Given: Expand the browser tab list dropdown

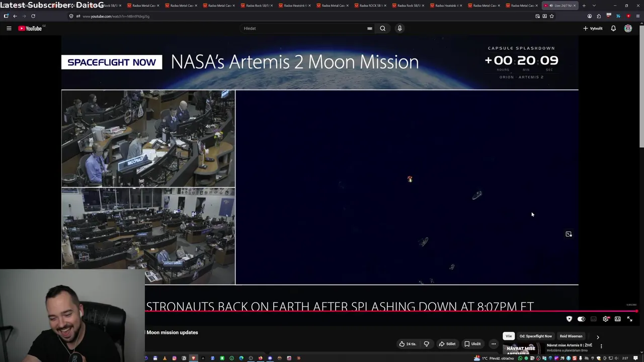Looking at the screenshot, I should point(594,6).
